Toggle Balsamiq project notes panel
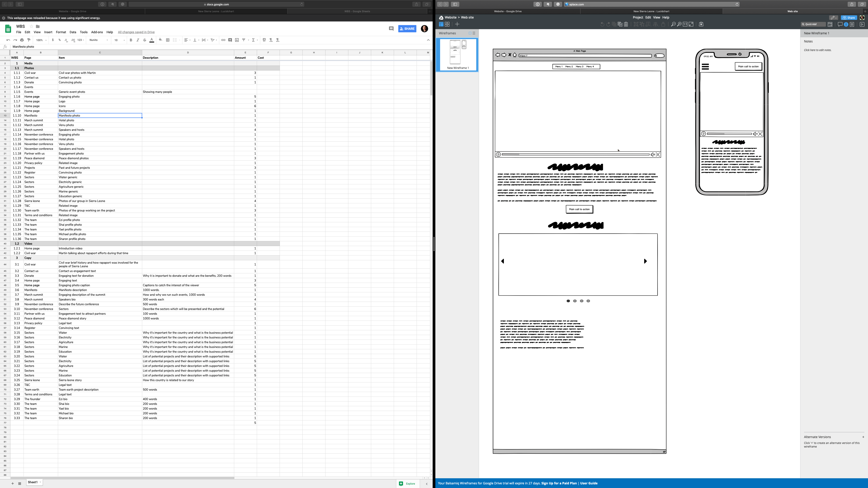This screenshot has height=488, width=868. (x=852, y=24)
